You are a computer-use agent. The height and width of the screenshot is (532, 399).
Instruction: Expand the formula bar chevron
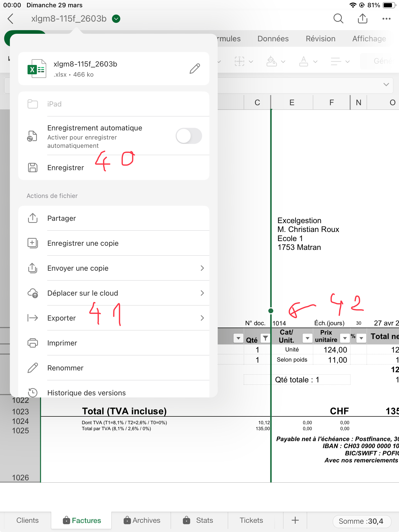[x=386, y=85]
